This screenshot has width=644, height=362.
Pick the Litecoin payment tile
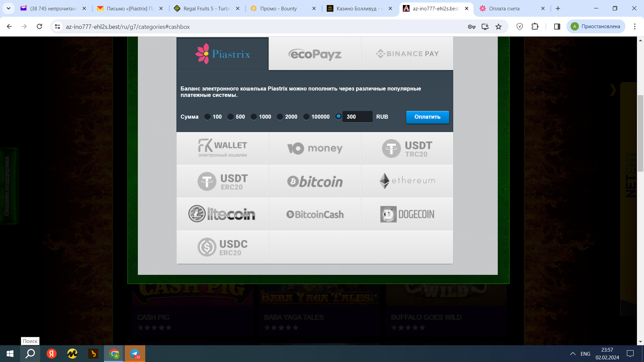click(x=222, y=214)
